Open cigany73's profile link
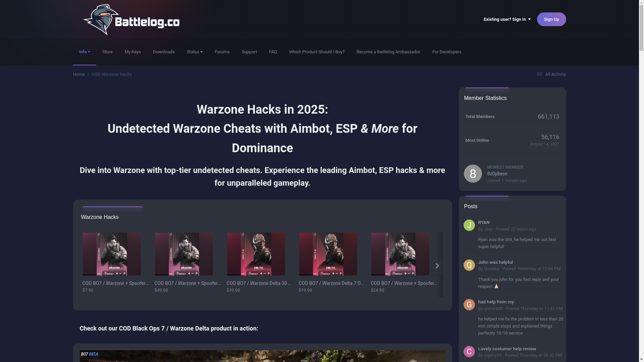Viewport: 644px width, 362px height. [x=492, y=355]
